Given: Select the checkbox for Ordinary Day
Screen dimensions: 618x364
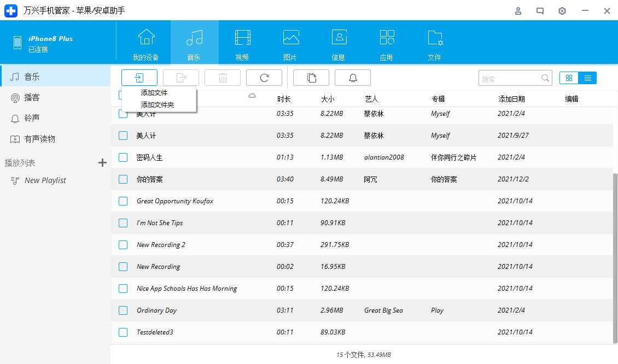Looking at the screenshot, I should [x=123, y=310].
